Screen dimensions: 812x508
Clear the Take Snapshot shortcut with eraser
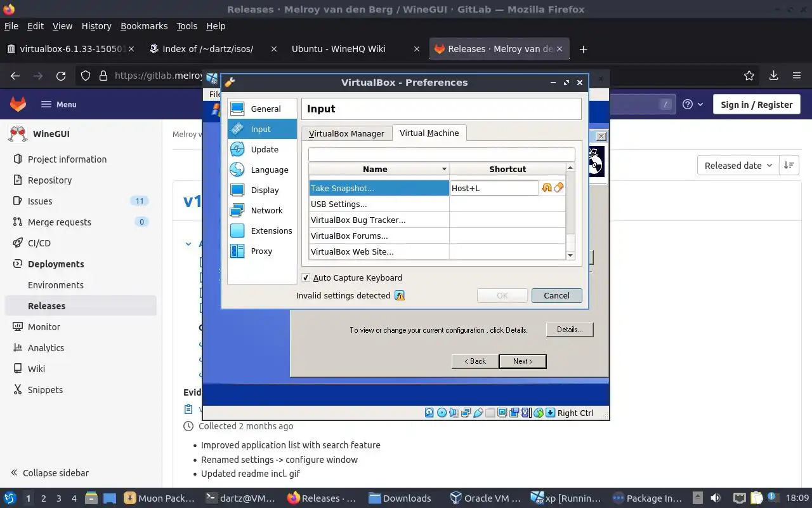558,188
